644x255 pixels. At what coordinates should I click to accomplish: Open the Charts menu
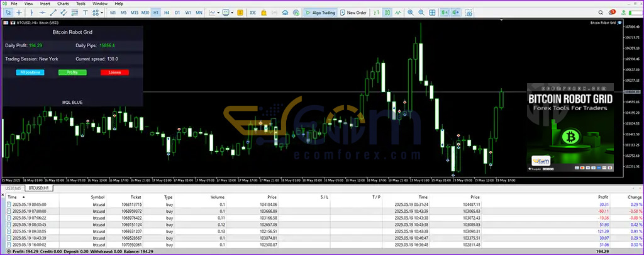click(x=64, y=4)
